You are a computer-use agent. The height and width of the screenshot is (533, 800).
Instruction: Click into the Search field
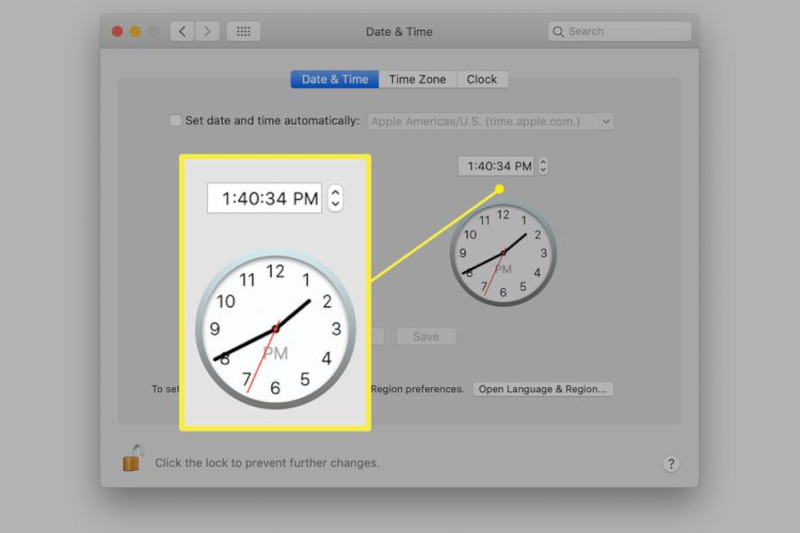coord(619,32)
